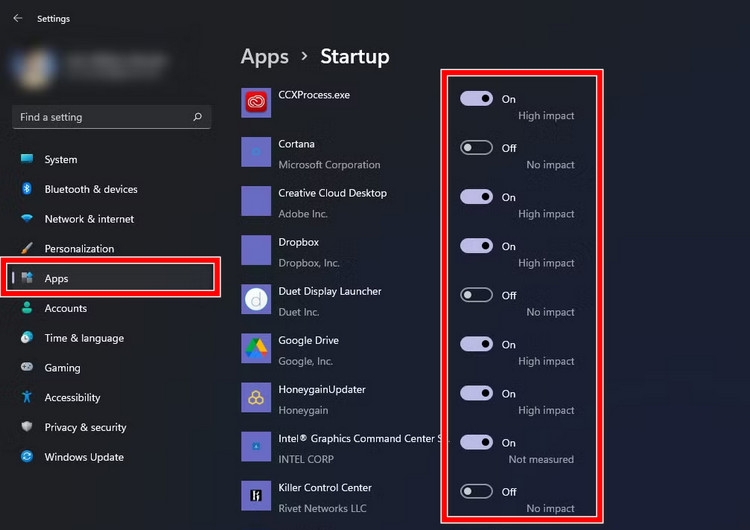750x530 pixels.
Task: Click the user profile avatar
Action: click(x=34, y=67)
